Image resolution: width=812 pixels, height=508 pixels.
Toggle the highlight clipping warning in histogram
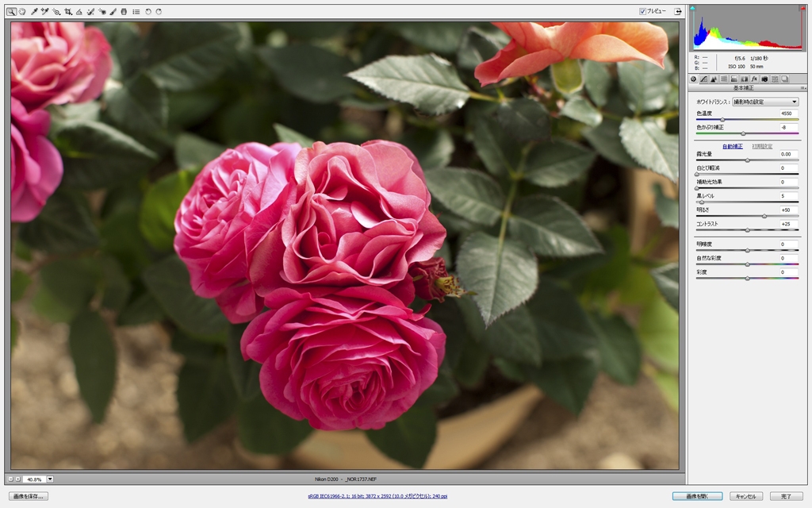[x=802, y=9]
